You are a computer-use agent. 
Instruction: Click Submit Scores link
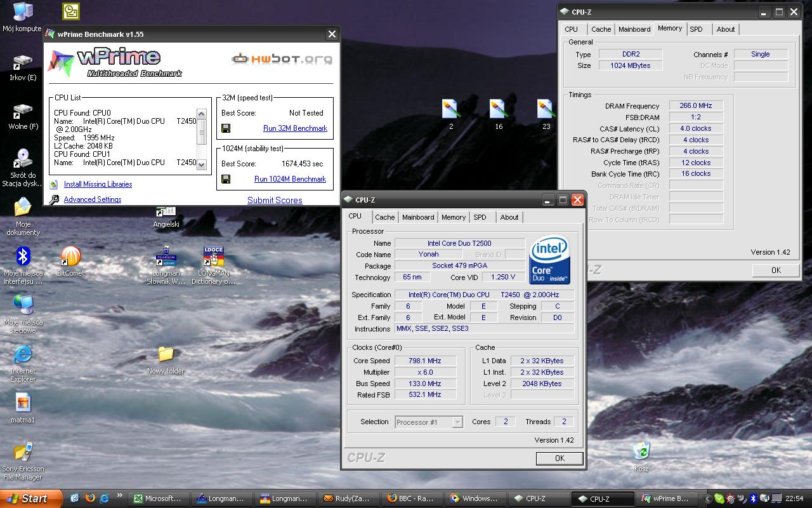point(275,200)
